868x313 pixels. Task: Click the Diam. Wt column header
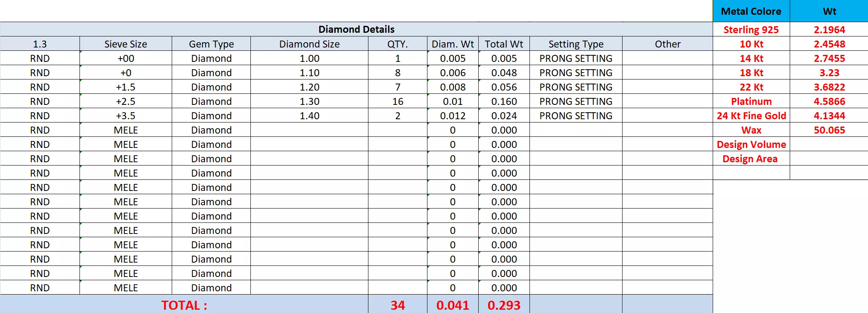click(x=453, y=44)
